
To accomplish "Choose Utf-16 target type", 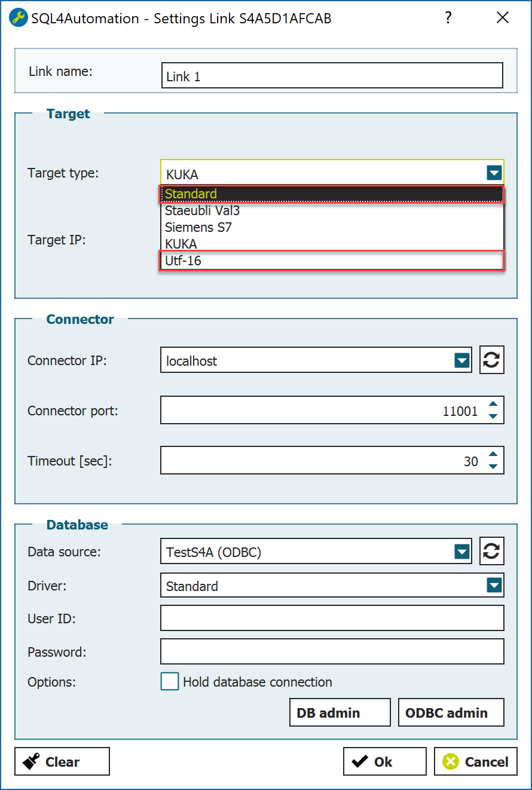I will (332, 261).
